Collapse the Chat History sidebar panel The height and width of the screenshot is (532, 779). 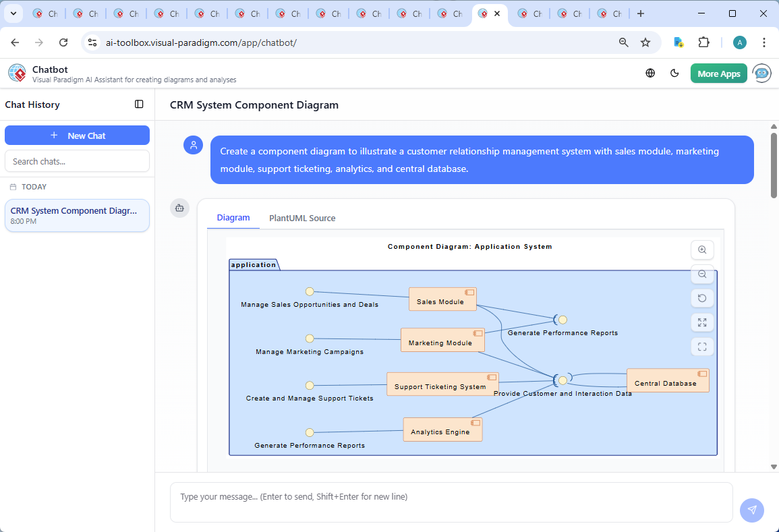click(x=139, y=105)
